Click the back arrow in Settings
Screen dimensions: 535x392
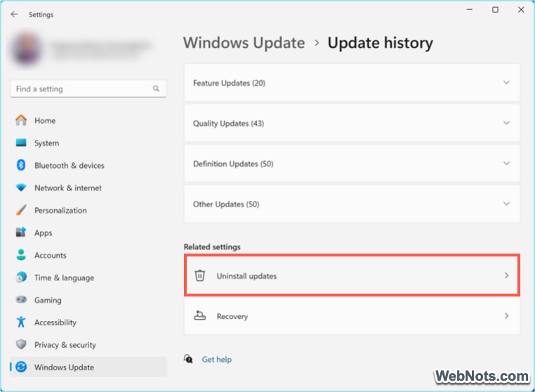pyautogui.click(x=14, y=14)
